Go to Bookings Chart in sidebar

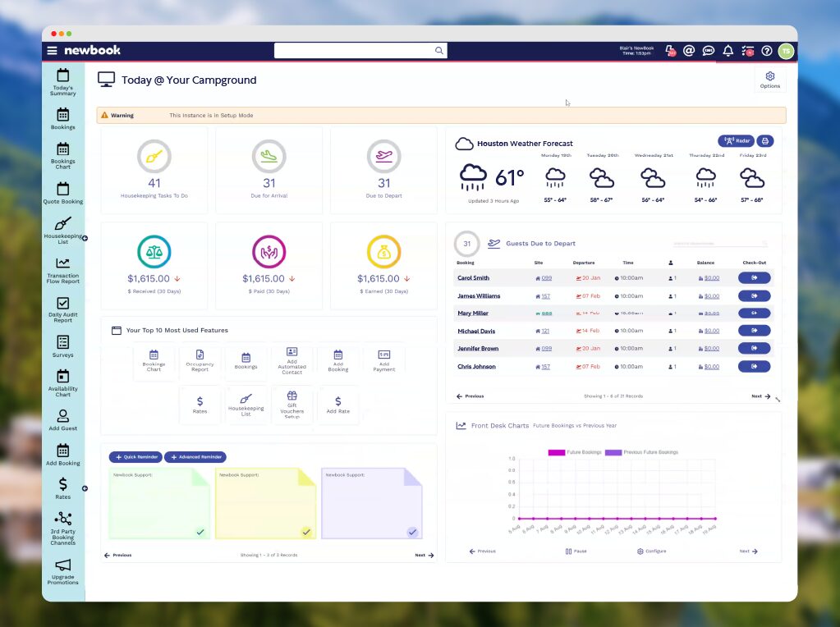click(x=63, y=154)
